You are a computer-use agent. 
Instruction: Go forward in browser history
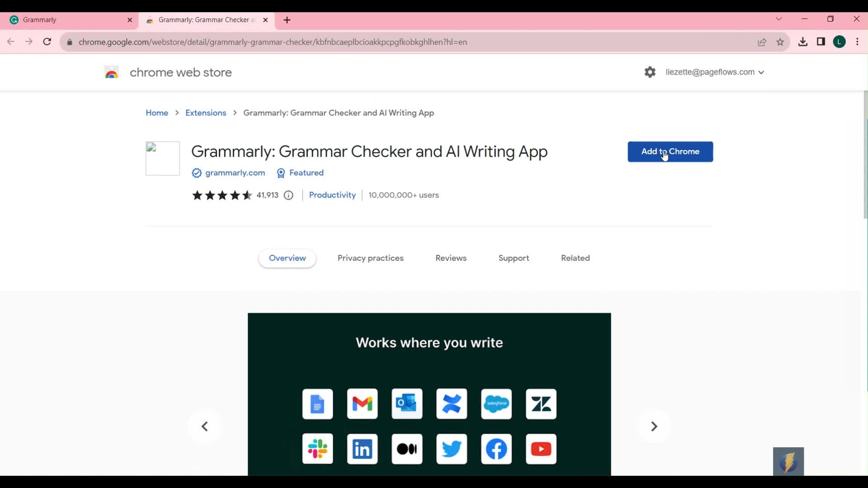pos(29,42)
